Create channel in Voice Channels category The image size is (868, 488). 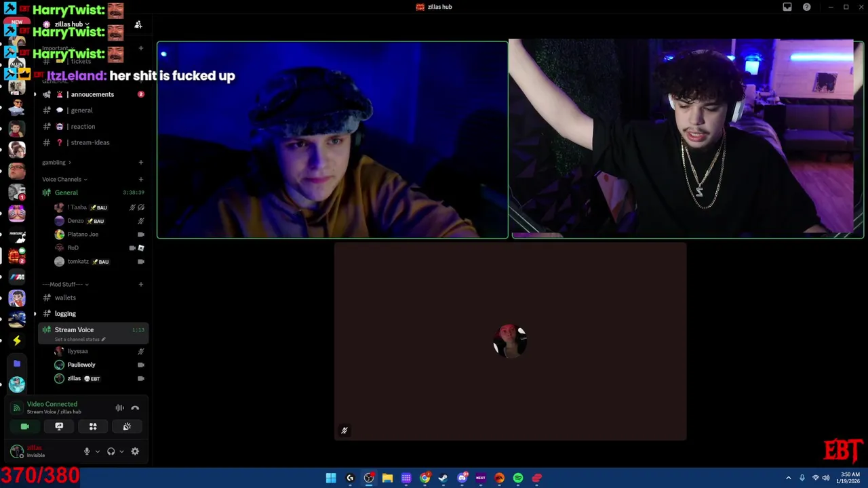(141, 180)
